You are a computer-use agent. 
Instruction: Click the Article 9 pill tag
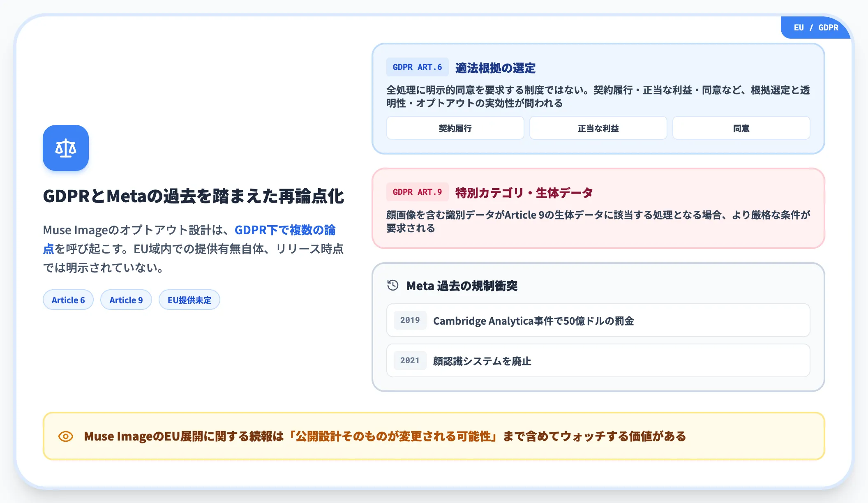click(x=126, y=300)
